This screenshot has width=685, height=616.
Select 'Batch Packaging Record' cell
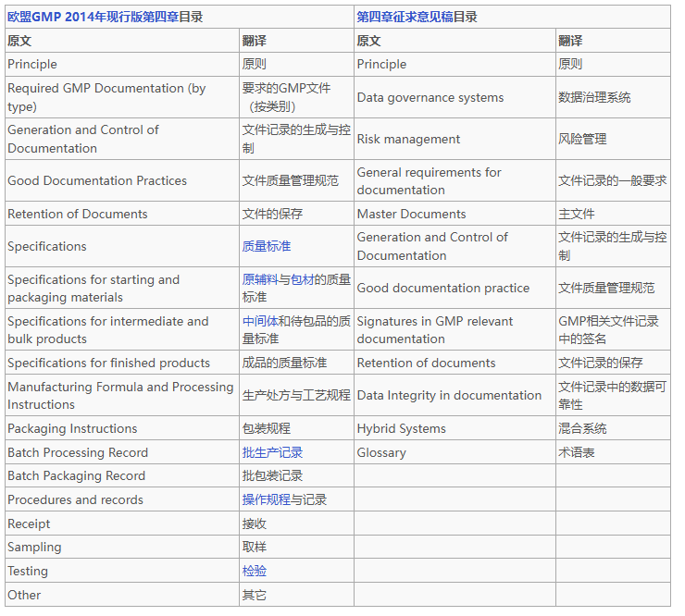[x=122, y=475]
